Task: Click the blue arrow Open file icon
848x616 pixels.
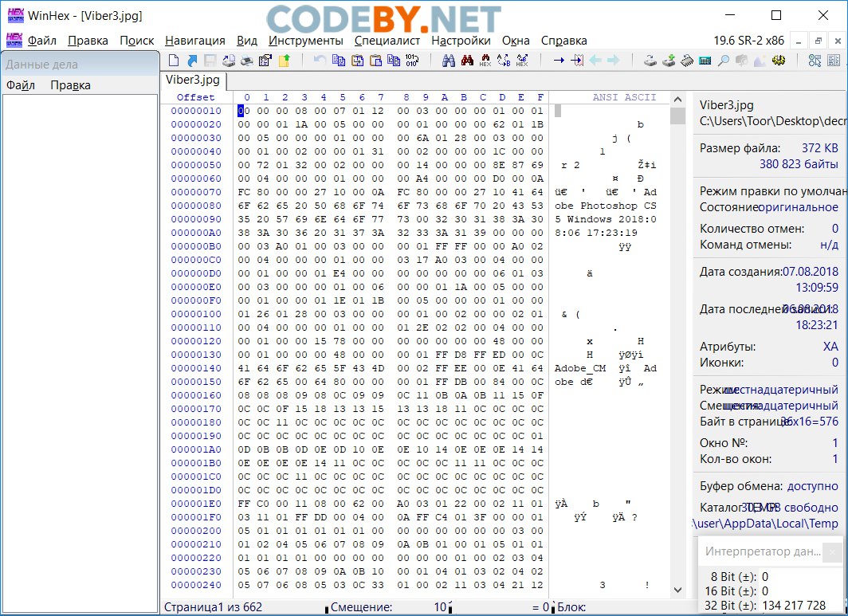Action: (191, 60)
